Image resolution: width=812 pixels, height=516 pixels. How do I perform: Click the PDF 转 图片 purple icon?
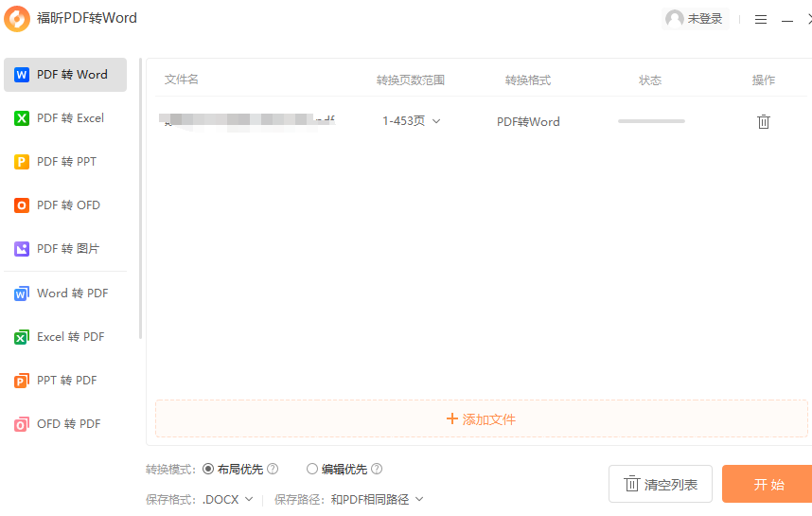pos(22,249)
